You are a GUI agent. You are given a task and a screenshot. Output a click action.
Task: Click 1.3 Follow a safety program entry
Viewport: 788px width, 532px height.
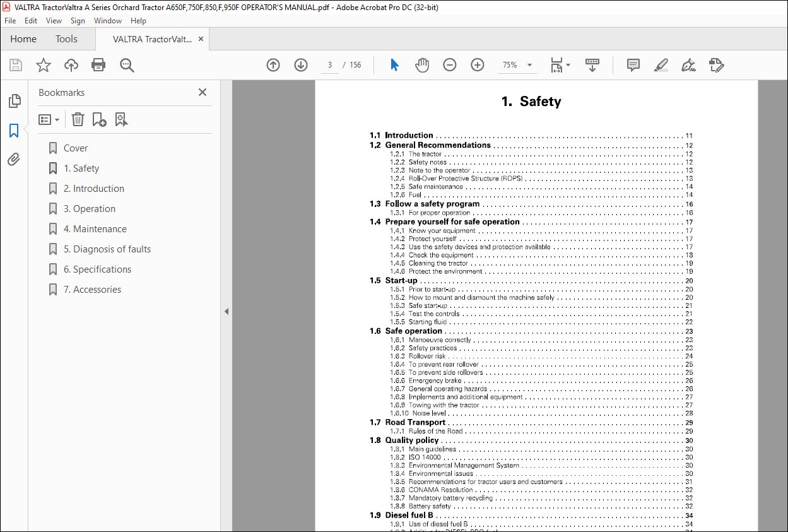pyautogui.click(x=531, y=204)
